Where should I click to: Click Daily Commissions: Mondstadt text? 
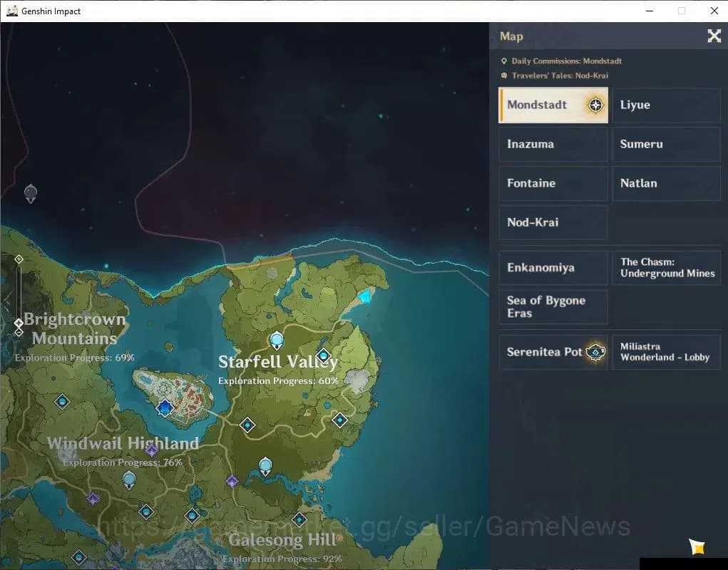coord(566,61)
